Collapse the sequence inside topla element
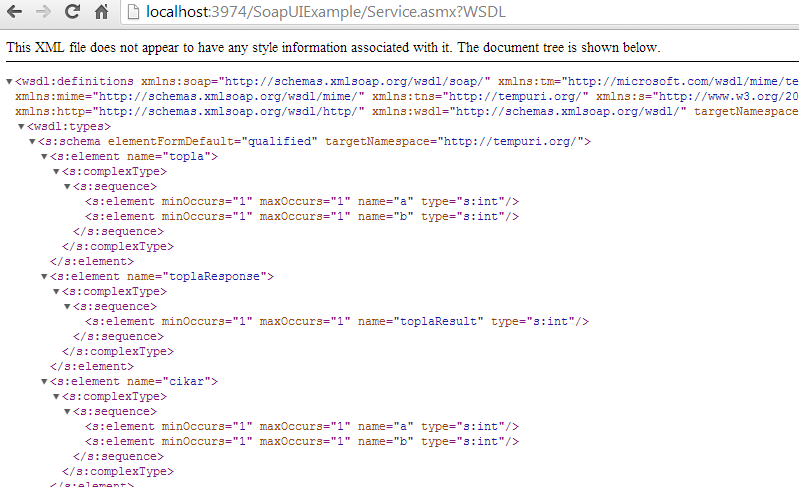This screenshot has width=799, height=487. click(67, 187)
